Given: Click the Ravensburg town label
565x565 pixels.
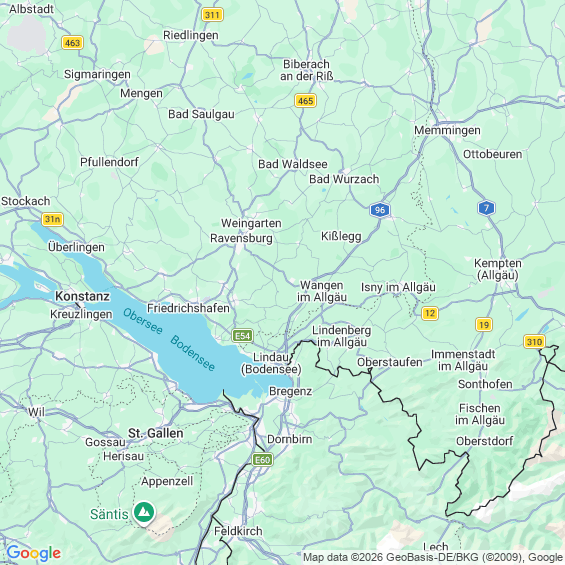Looking at the screenshot, I should pyautogui.click(x=241, y=238).
